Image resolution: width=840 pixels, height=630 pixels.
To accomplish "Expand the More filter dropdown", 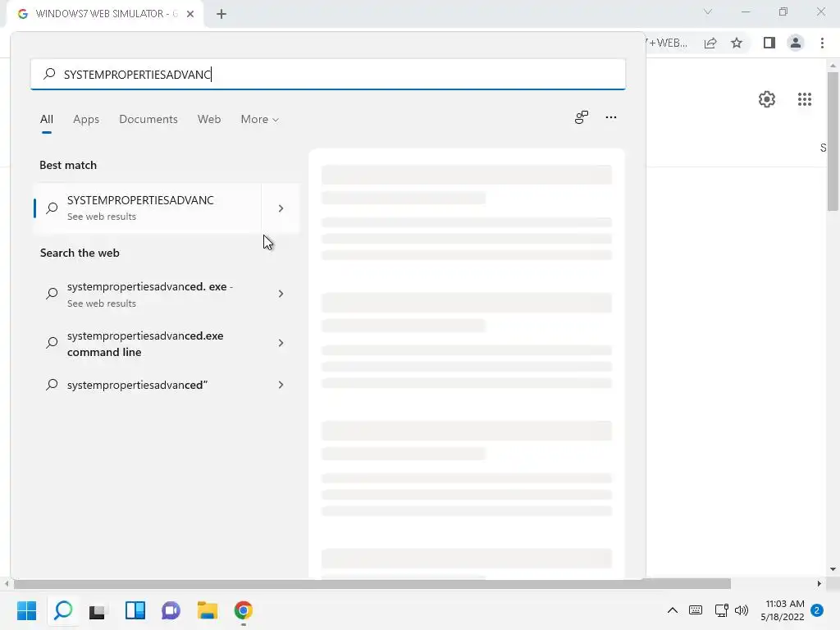I will [260, 119].
